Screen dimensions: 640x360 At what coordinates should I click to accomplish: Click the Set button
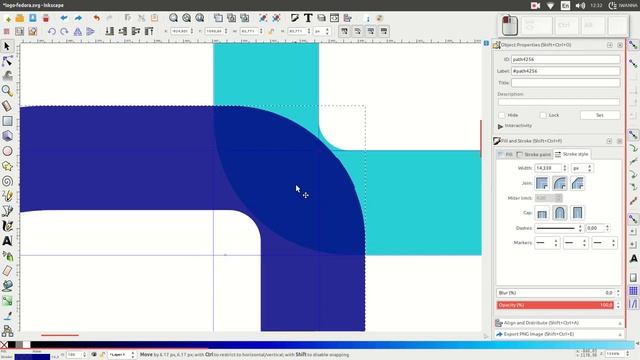[600, 116]
